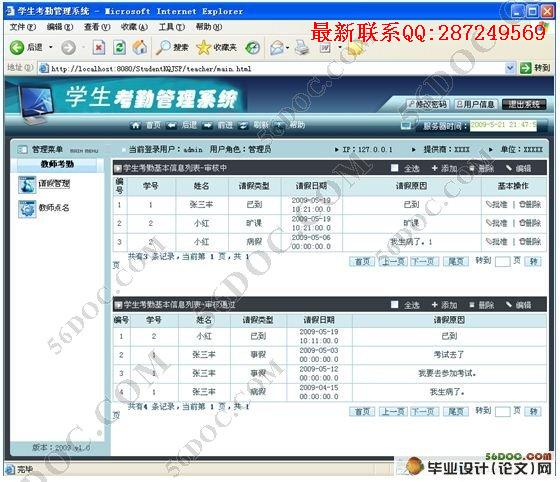Click the IE Forward arrow button
This screenshot has height=482, width=560.
(68, 47)
